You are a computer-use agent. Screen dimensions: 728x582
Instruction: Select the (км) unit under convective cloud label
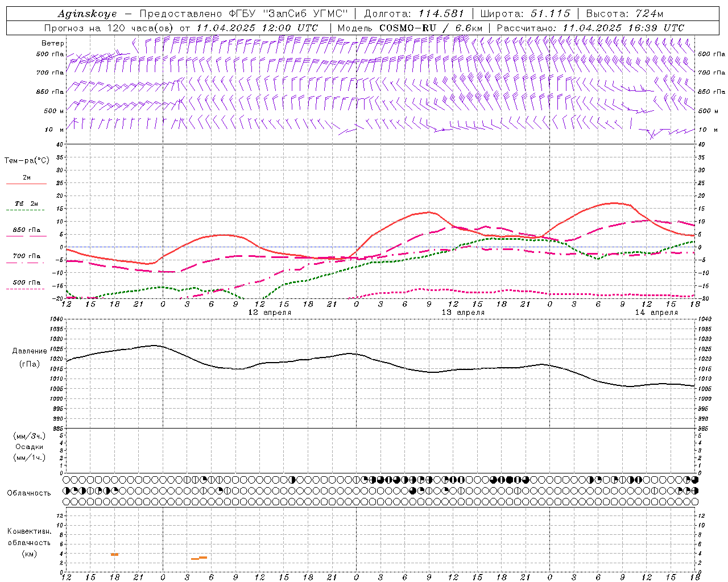tap(29, 554)
